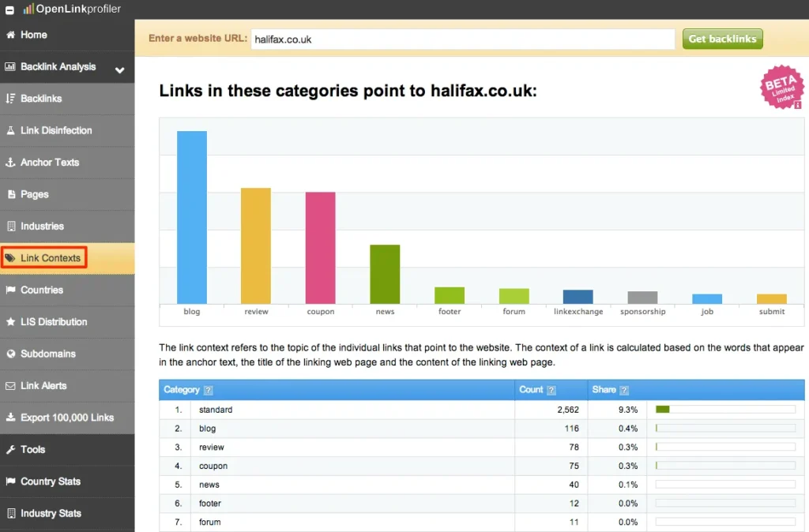Select Anchor Texts in sidebar

tap(67, 163)
